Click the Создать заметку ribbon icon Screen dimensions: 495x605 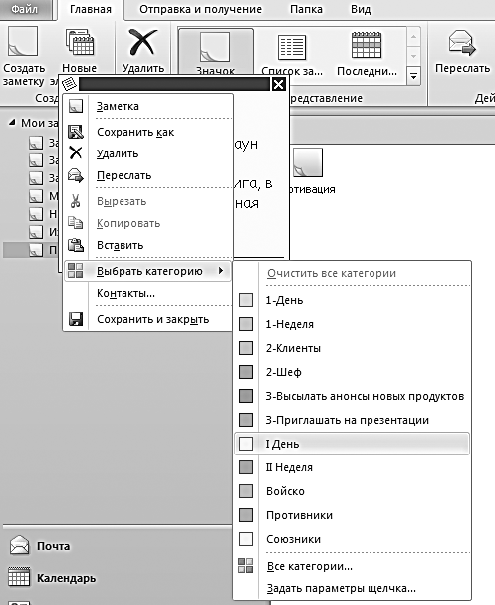pyautogui.click(x=23, y=42)
